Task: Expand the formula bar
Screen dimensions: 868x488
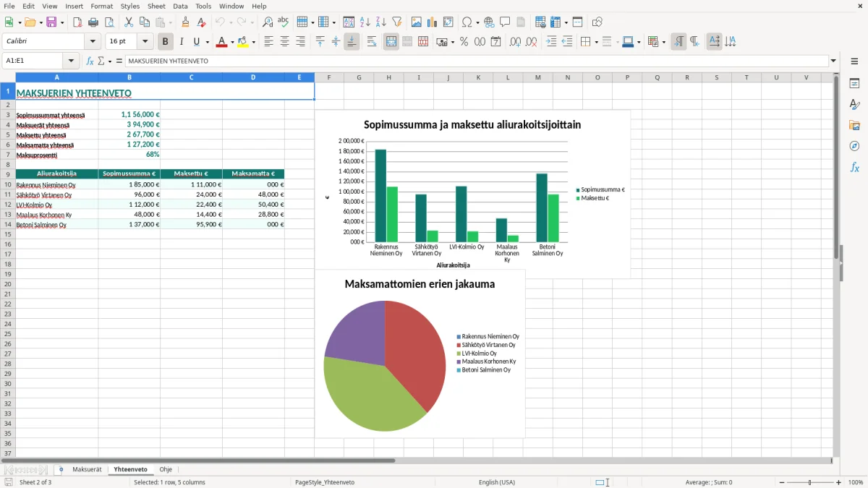Action: click(834, 61)
